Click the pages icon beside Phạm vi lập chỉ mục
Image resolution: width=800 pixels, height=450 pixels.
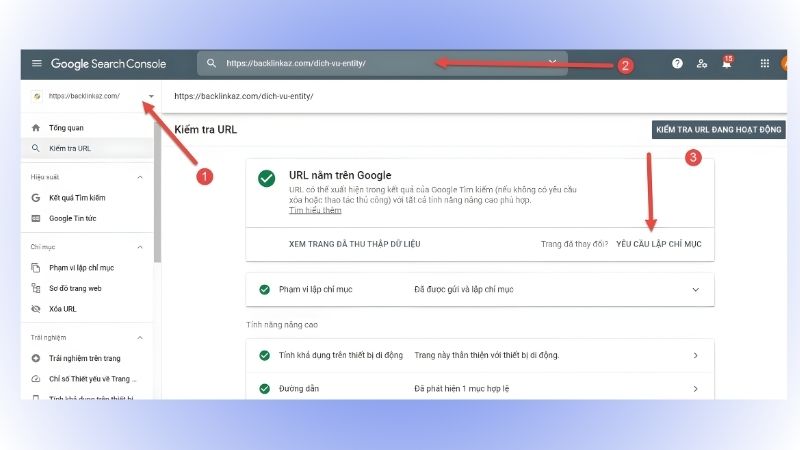36,267
